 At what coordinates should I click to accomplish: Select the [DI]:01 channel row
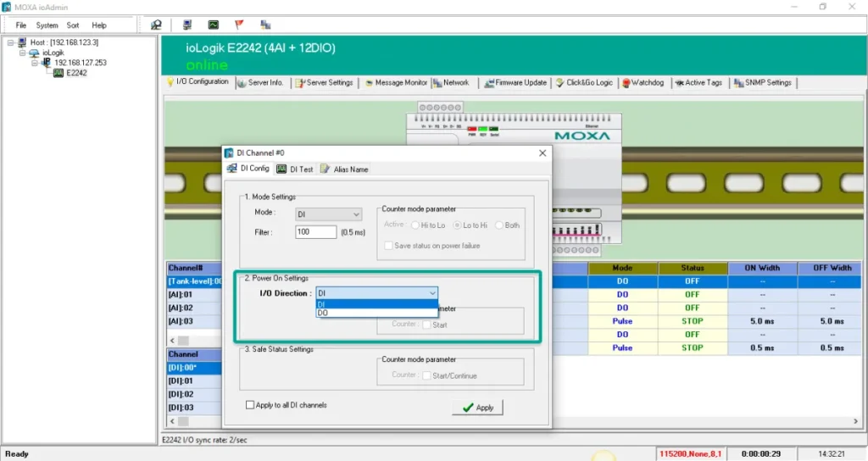pos(194,380)
